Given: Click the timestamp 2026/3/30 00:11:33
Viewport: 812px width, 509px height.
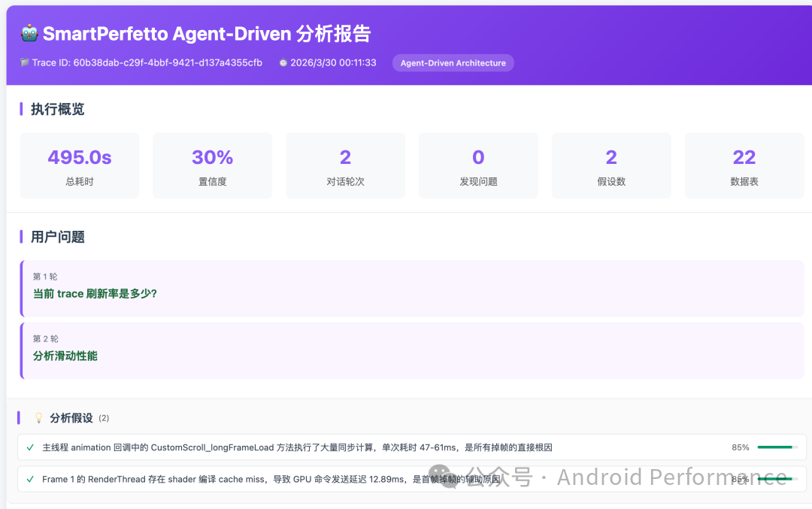Looking at the screenshot, I should pyautogui.click(x=333, y=62).
